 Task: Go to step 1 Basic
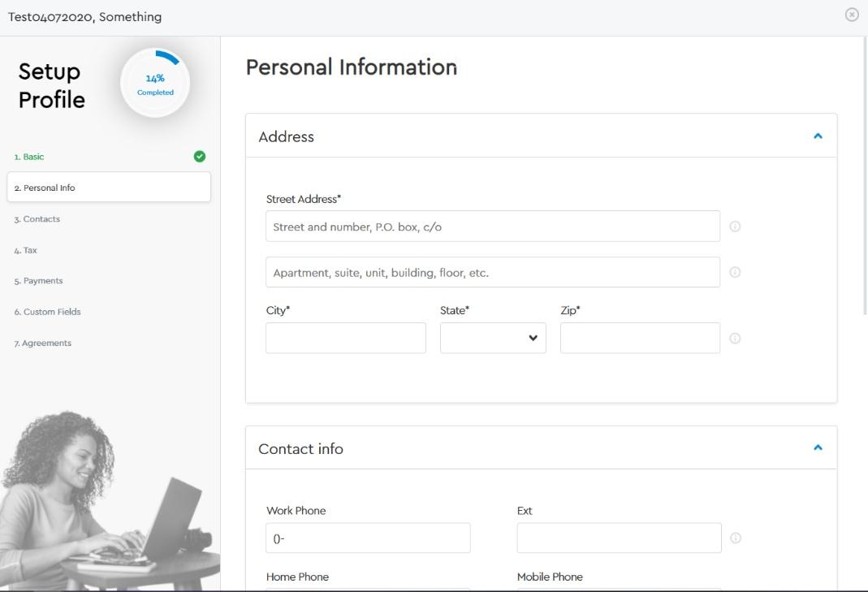pos(29,157)
